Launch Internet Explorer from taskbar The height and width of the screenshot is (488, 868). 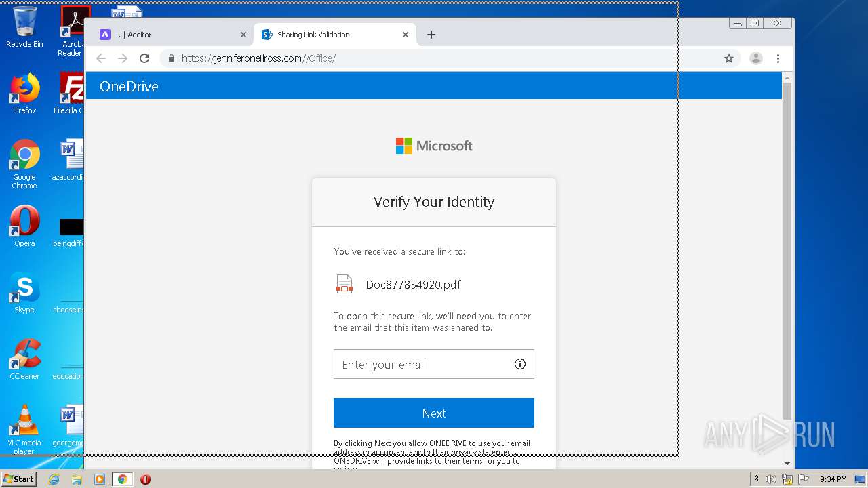coord(54,479)
